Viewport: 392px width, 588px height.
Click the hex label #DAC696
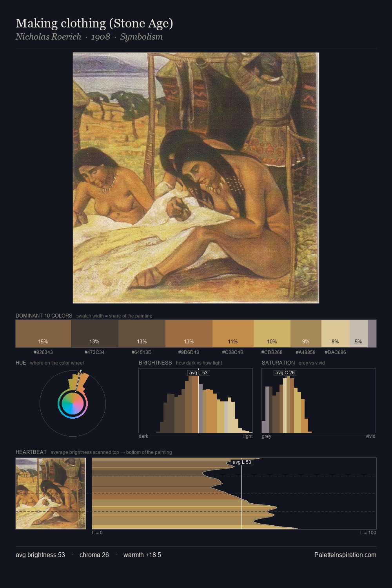coord(336,352)
